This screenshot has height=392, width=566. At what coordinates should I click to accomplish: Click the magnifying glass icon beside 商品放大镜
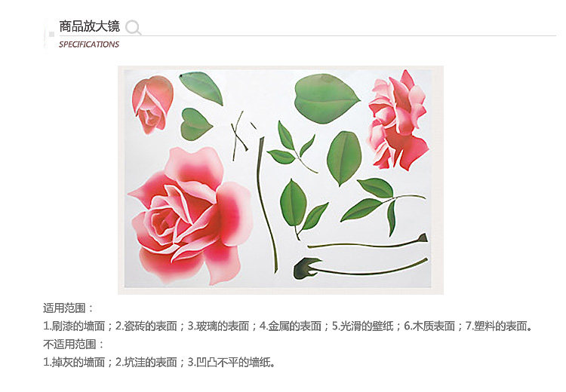[133, 27]
